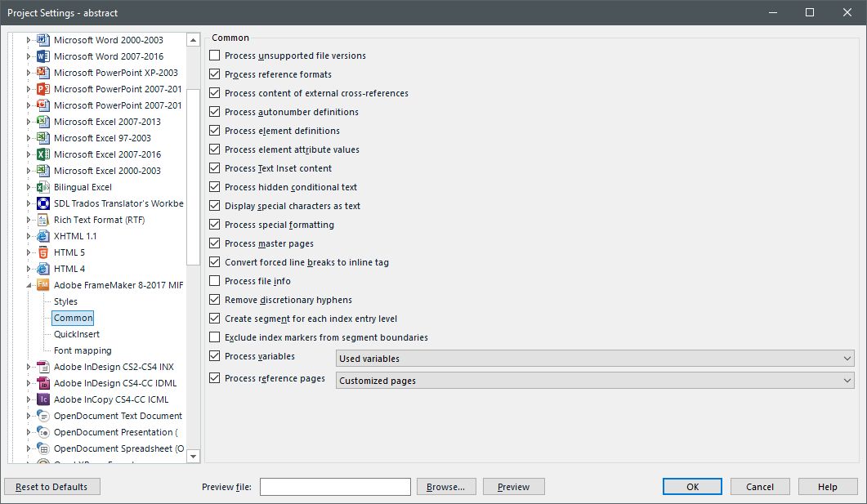
Task: Click the Adobe FrameMaker FM icon
Action: pos(43,285)
